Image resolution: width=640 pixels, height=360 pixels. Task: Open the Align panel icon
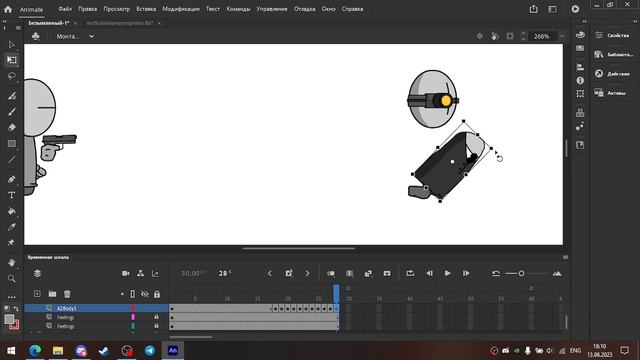coord(580,67)
